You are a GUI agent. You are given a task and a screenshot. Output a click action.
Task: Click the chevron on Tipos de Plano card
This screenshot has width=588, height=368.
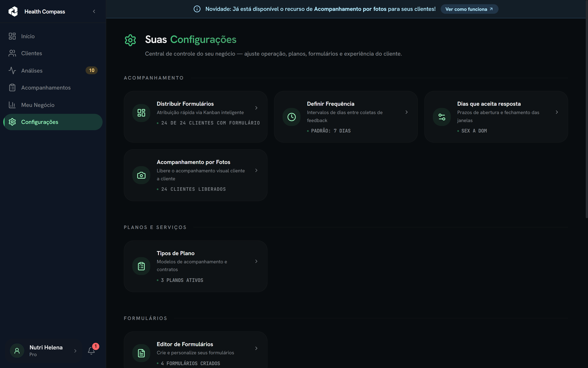[256, 261]
